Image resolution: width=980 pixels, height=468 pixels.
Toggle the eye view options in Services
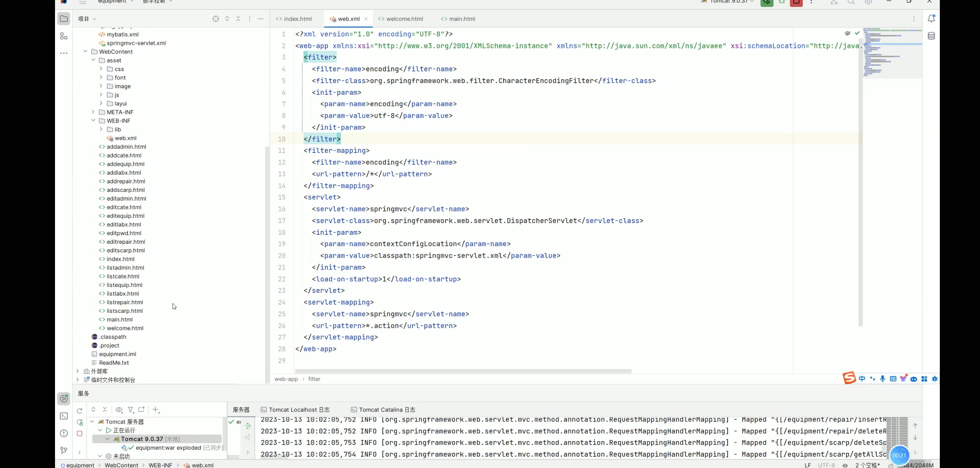[119, 409]
